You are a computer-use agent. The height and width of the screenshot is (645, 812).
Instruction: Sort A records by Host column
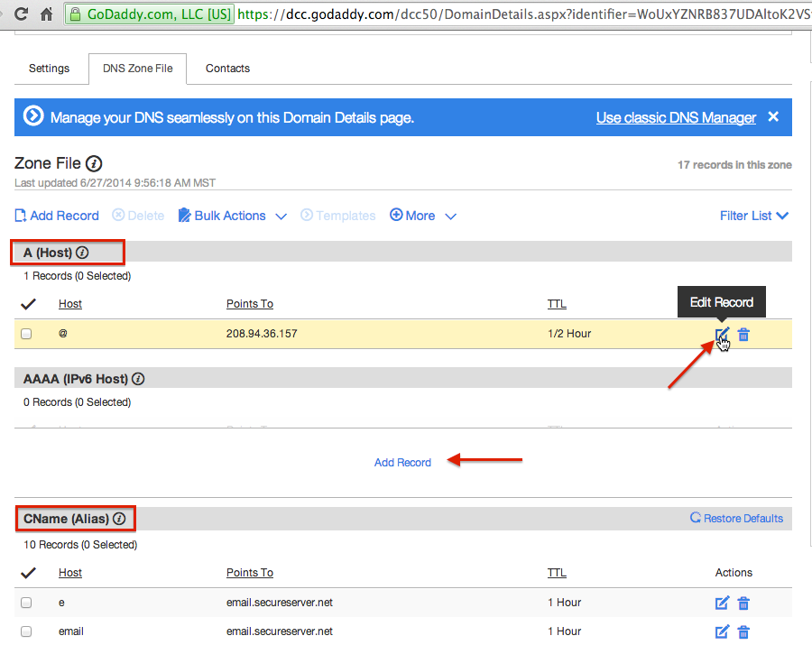coord(69,304)
